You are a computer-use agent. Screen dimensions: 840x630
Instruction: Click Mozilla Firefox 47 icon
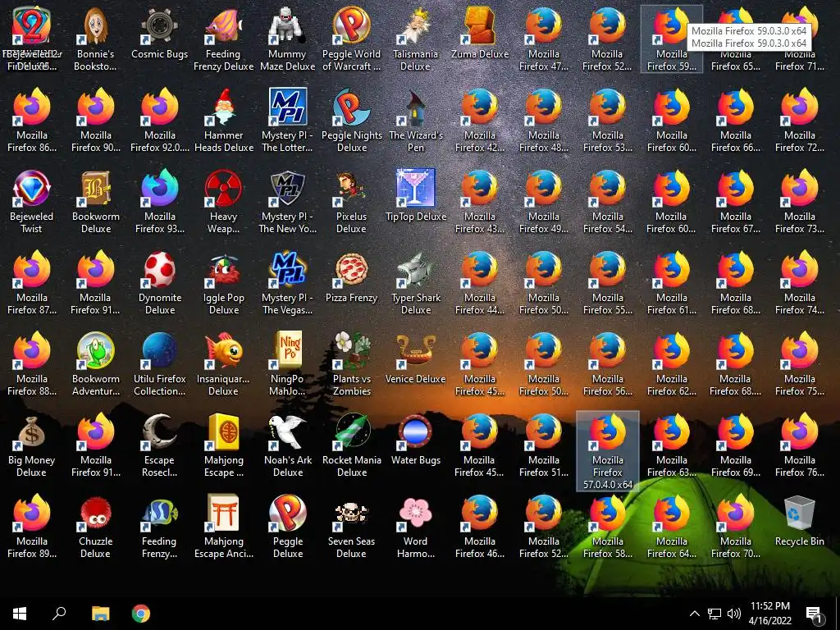click(544, 39)
